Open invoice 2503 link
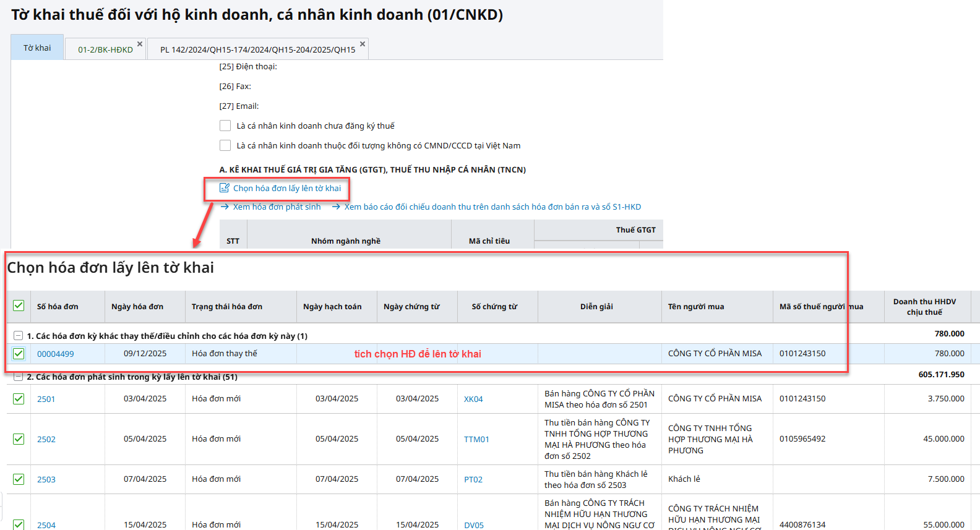This screenshot has height=530, width=980. pos(46,479)
